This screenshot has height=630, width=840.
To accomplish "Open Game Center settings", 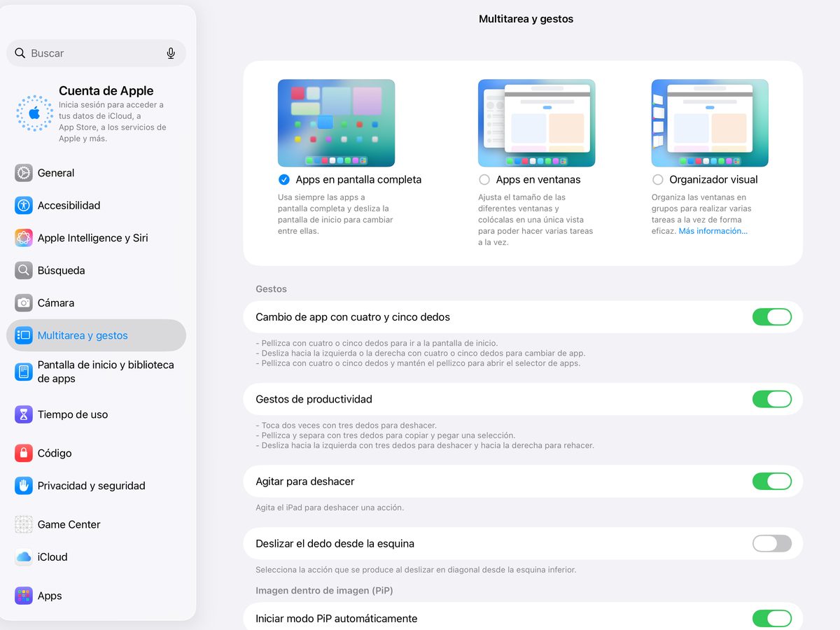I will point(96,524).
